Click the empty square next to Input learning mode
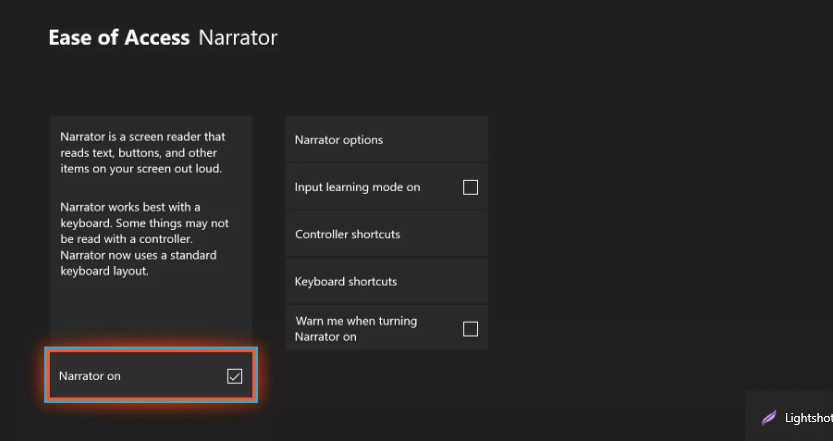 [x=470, y=187]
